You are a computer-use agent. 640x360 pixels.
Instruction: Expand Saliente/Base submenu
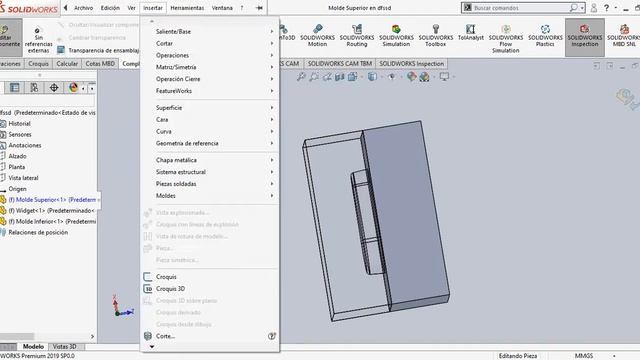[210, 31]
